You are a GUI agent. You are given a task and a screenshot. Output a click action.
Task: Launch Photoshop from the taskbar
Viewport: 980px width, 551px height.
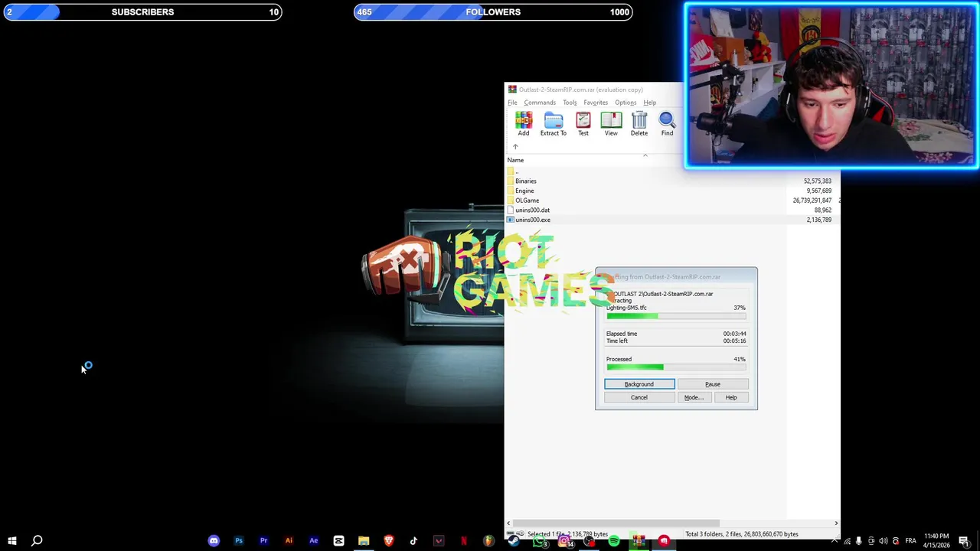(239, 541)
